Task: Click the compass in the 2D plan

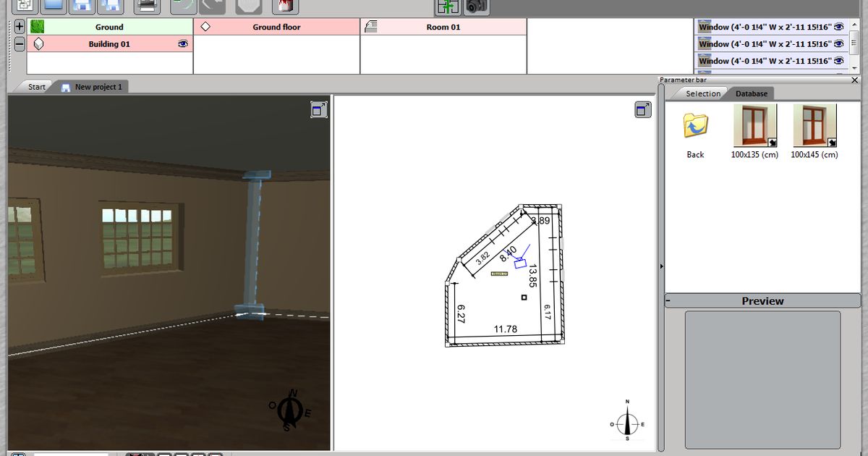Action: tap(627, 422)
